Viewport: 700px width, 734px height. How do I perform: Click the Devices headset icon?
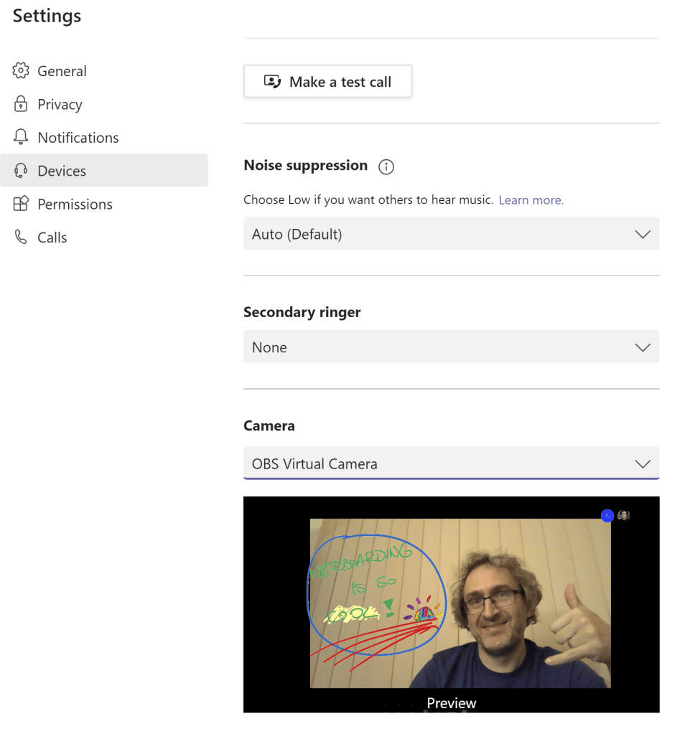pyautogui.click(x=21, y=171)
